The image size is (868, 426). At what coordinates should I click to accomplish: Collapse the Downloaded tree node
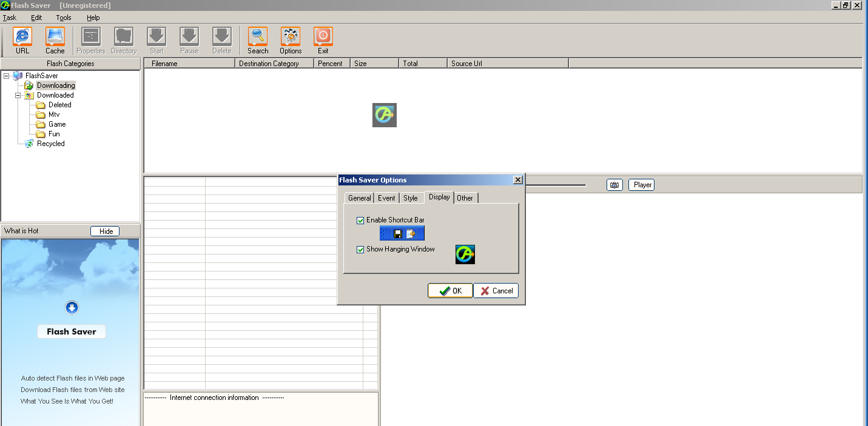tap(18, 95)
